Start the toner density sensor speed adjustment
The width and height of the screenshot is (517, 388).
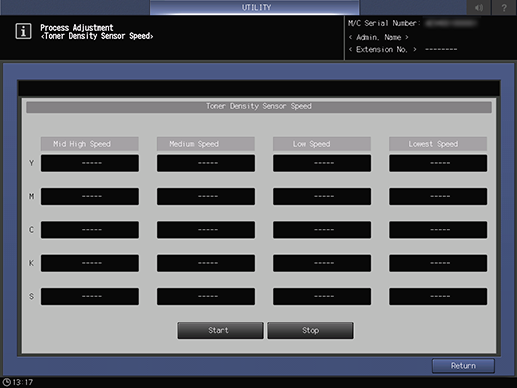(x=220, y=330)
